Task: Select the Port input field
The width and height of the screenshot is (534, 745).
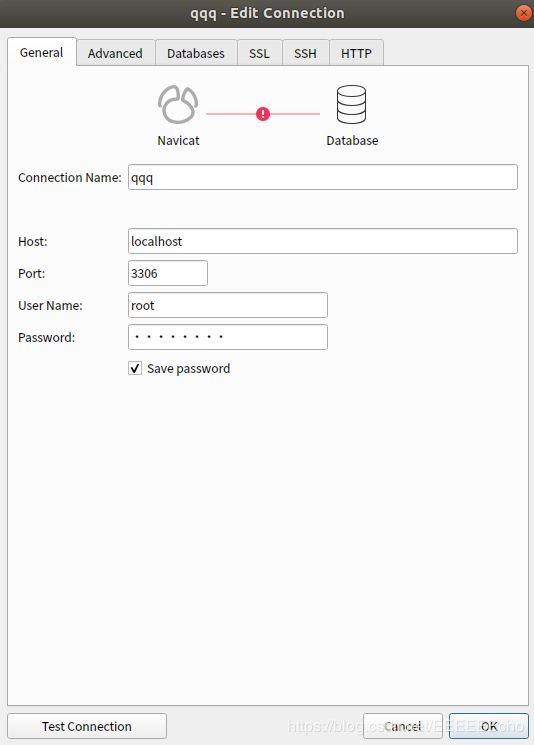Action: [168, 273]
